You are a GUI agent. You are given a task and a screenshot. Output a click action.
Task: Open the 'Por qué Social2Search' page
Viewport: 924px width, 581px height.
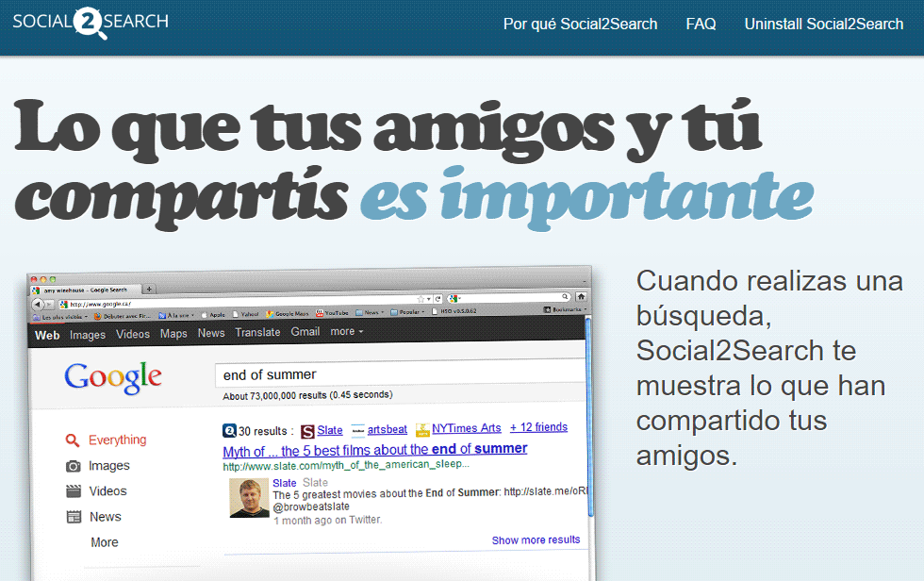[580, 25]
